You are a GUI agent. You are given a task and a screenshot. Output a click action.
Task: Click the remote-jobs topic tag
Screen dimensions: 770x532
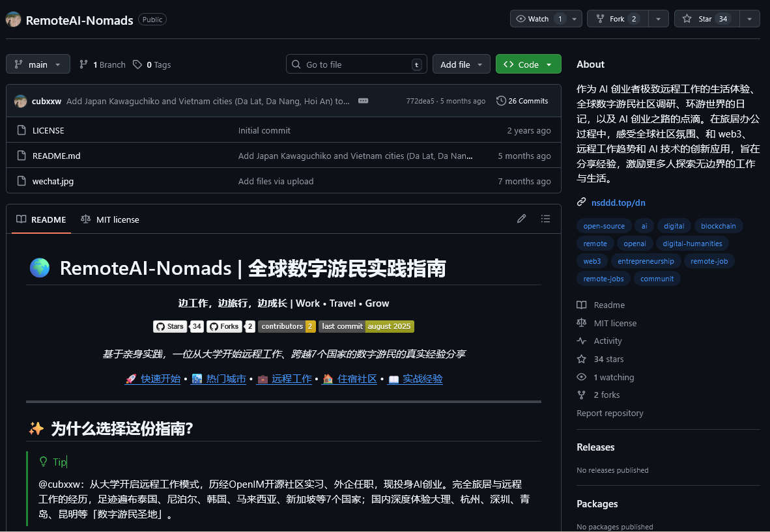(603, 279)
